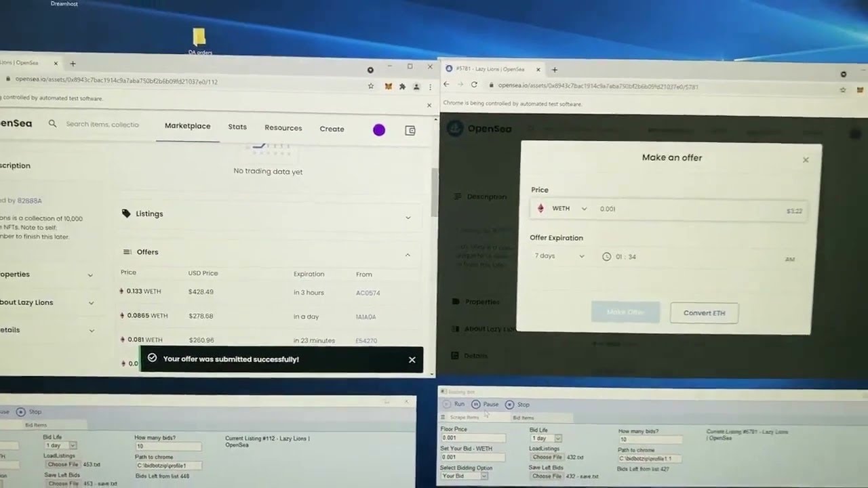The image size is (868, 488).
Task: Expand the Properties panel in left window
Action: coord(90,275)
